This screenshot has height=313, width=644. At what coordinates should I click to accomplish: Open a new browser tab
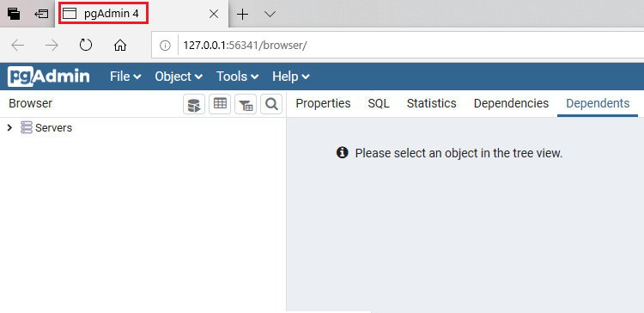(243, 15)
